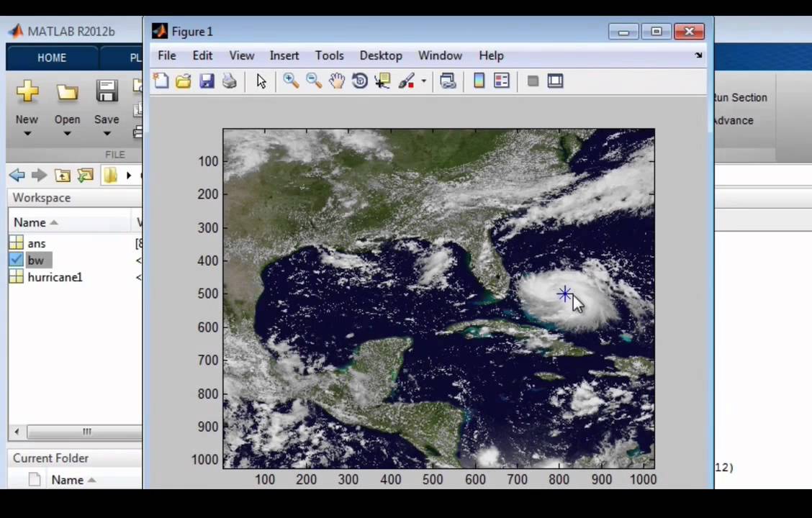Viewport: 812px width, 518px height.
Task: Open the Window menu in Figure 1
Action: [440, 55]
